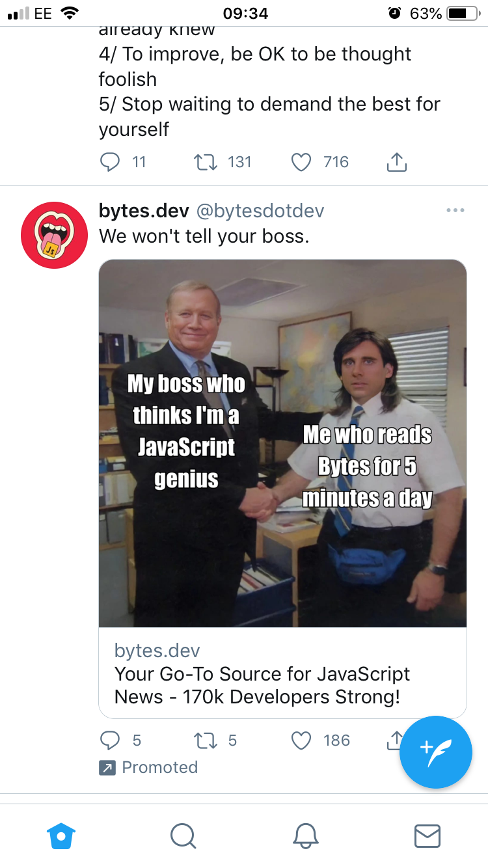Open the bytes.dev profile avatar
This screenshot has height=868, width=488.
pyautogui.click(x=54, y=235)
